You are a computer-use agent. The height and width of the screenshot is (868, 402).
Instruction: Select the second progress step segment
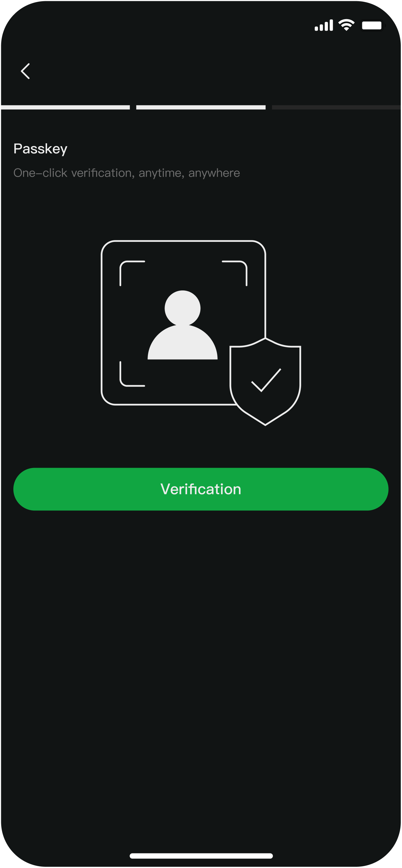[201, 107]
